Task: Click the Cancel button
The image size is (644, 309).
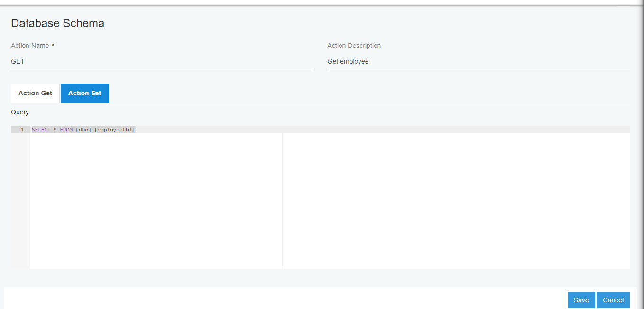Action: (x=613, y=300)
